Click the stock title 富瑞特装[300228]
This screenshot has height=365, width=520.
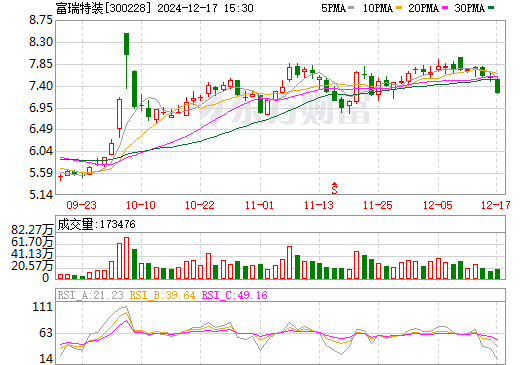(x=103, y=8)
